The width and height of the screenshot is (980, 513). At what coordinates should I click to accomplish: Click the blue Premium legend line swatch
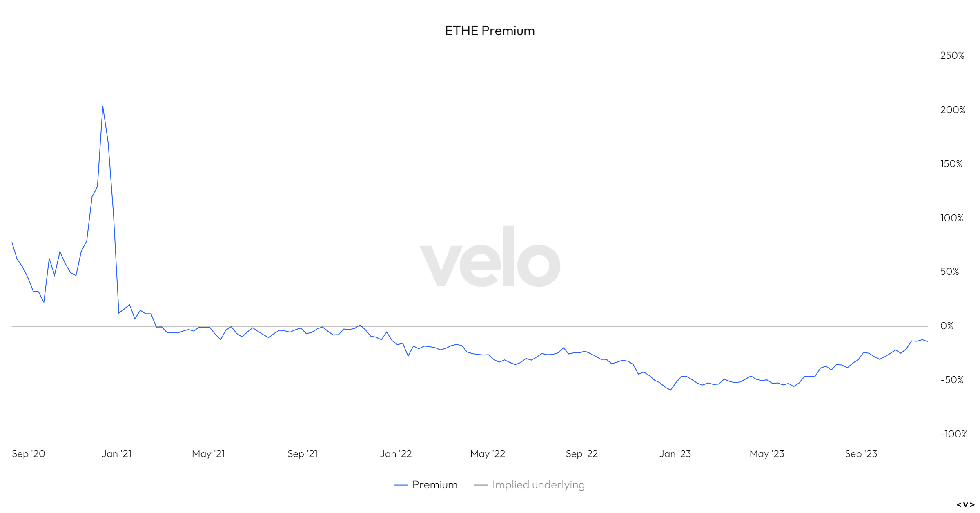pos(401,485)
